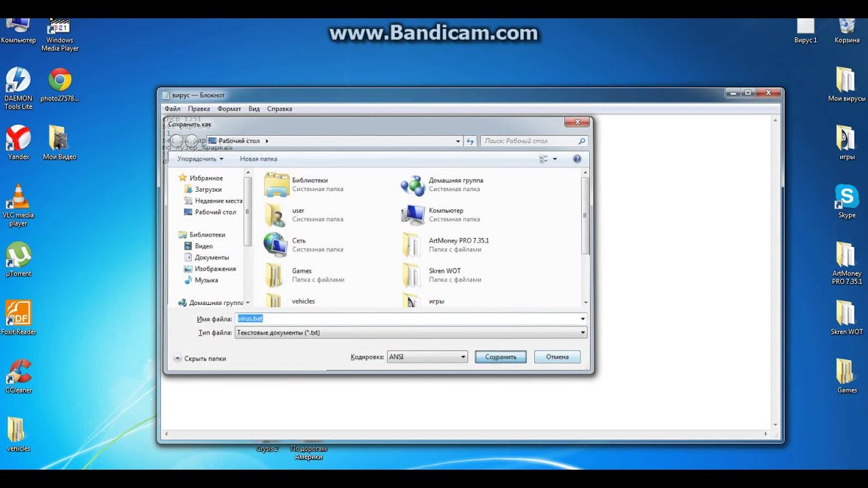The image size is (868, 488).
Task: Open CCleaner desktop shortcut
Action: pos(18,376)
